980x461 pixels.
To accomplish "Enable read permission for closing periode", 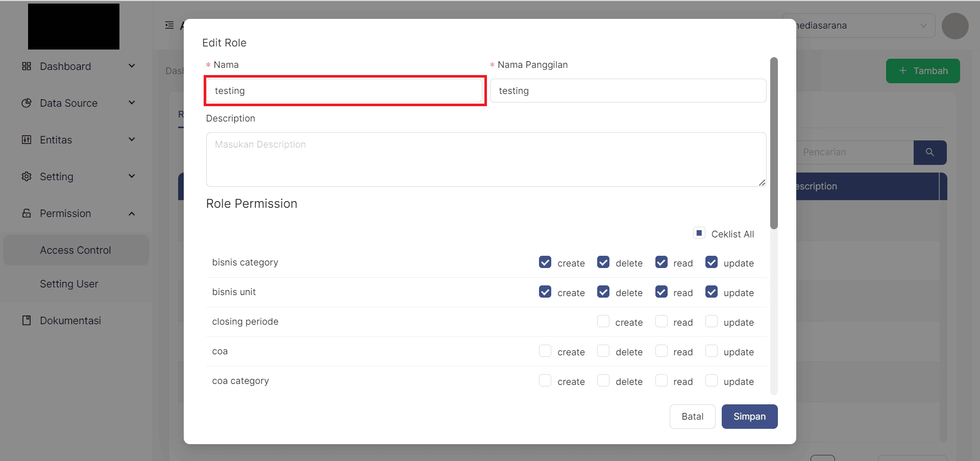I will (661, 322).
